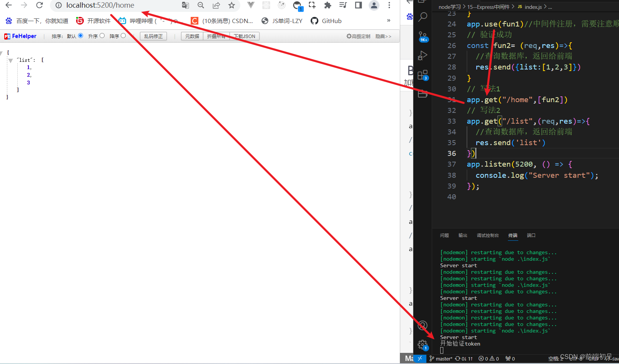Click the 15--Express中间件 breadcrumb
Screen dimensions: 619x364
488,7
